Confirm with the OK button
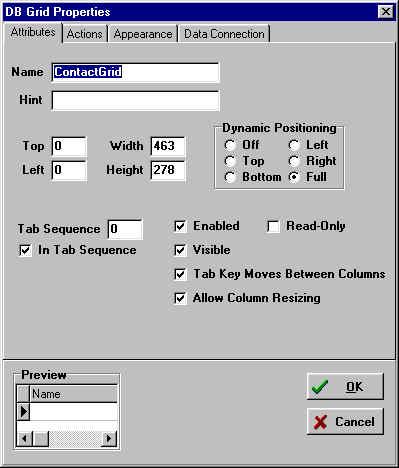This screenshot has height=468, width=399. (345, 387)
